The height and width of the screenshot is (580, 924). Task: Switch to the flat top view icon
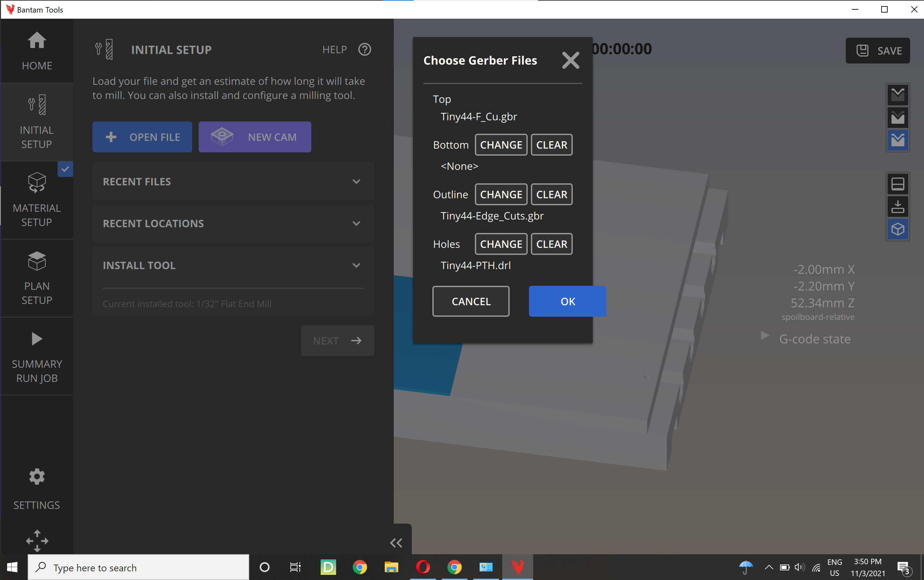[898, 184]
